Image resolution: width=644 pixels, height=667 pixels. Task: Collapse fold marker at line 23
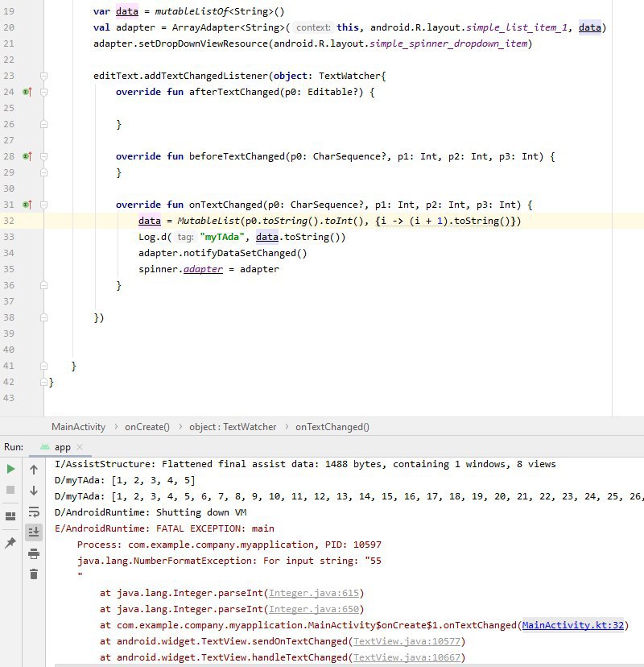pos(43,76)
